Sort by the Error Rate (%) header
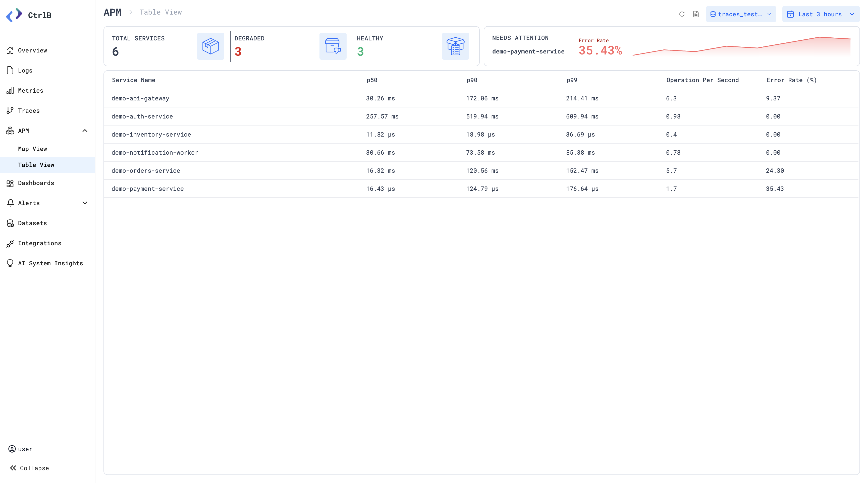Image resolution: width=868 pixels, height=483 pixels. (x=791, y=80)
